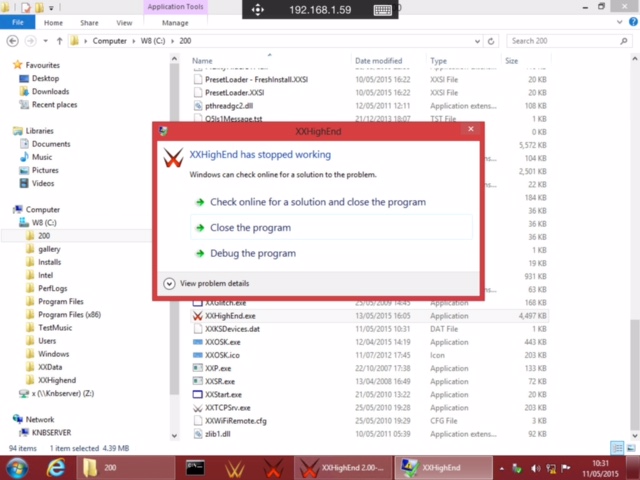The height and width of the screenshot is (480, 640).
Task: Choose 'Check online for a solution and close the program'
Action: [318, 202]
